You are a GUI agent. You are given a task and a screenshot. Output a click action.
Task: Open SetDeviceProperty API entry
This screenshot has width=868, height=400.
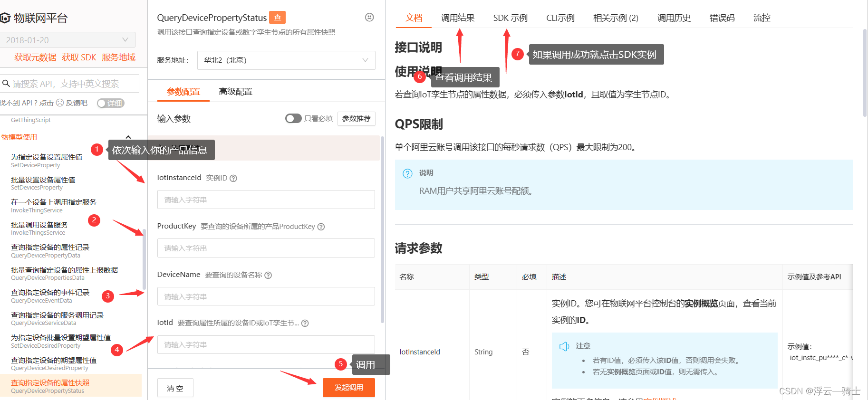[47, 161]
